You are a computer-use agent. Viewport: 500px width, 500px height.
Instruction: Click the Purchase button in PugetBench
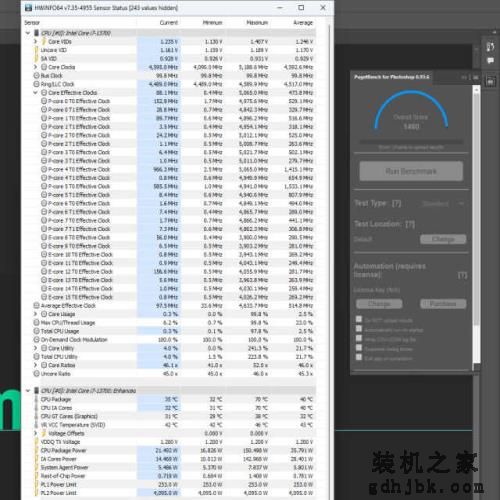pyautogui.click(x=443, y=304)
